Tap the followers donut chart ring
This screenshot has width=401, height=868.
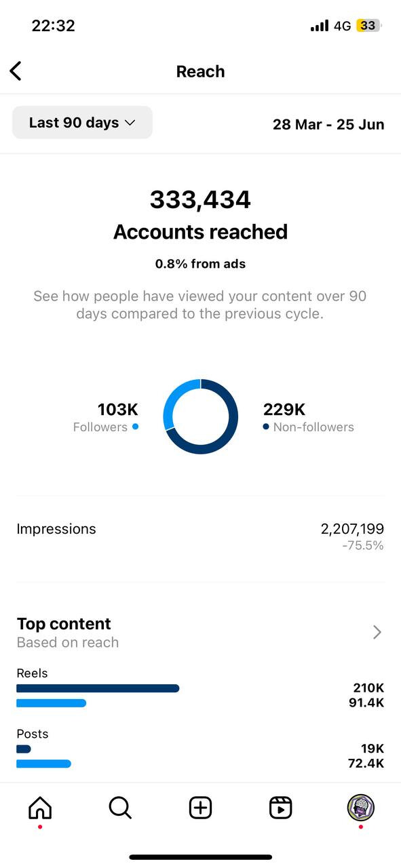click(201, 416)
